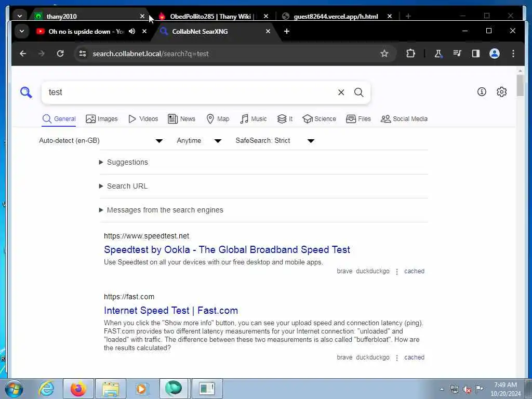This screenshot has width=532, height=399.
Task: Submit search with magnifier icon in search box
Action: [x=358, y=92]
